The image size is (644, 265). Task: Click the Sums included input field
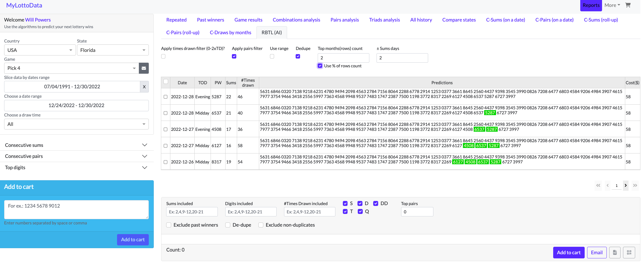[192, 212]
